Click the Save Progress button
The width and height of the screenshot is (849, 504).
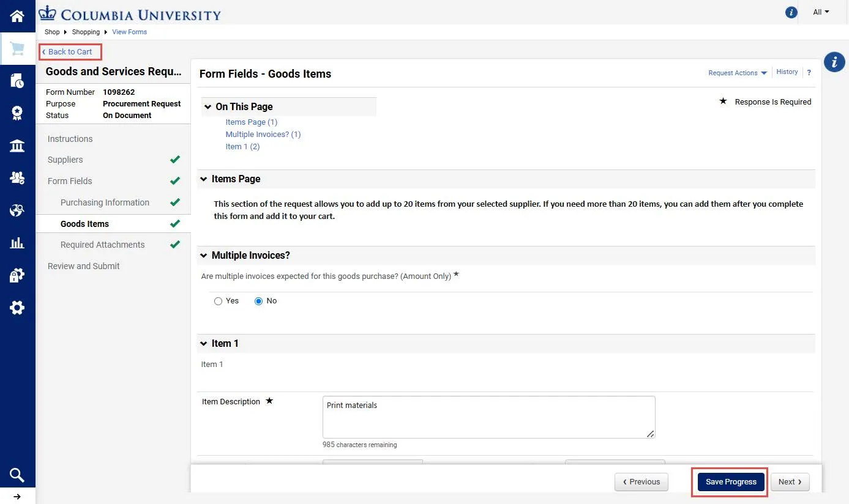[x=731, y=482]
